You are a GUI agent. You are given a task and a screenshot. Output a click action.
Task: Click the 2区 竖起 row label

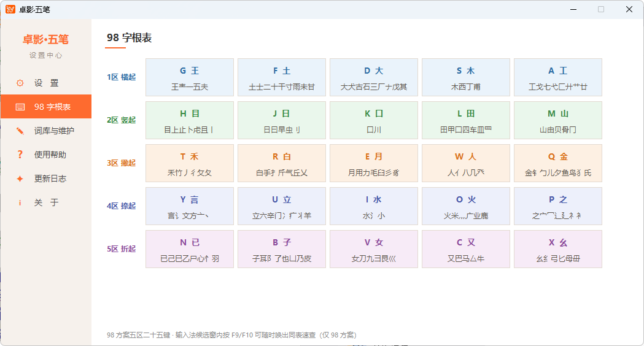pyautogui.click(x=121, y=120)
